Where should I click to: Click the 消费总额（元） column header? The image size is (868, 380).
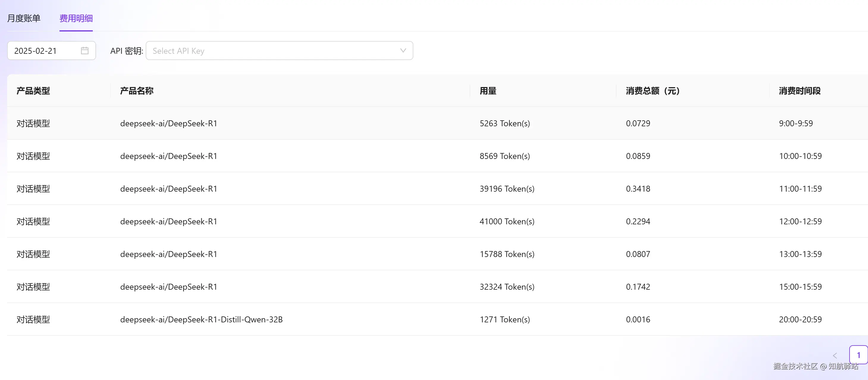(653, 91)
